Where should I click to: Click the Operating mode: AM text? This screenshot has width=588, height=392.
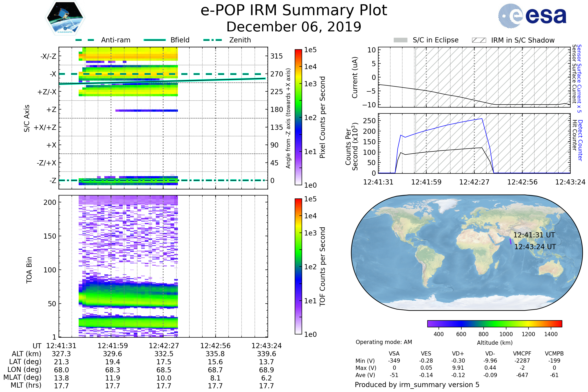[384, 342]
